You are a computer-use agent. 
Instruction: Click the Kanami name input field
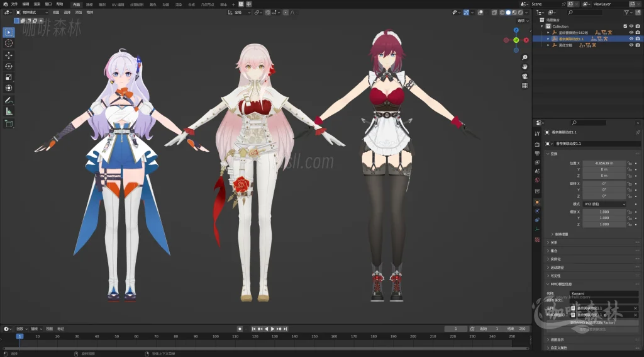(x=604, y=293)
